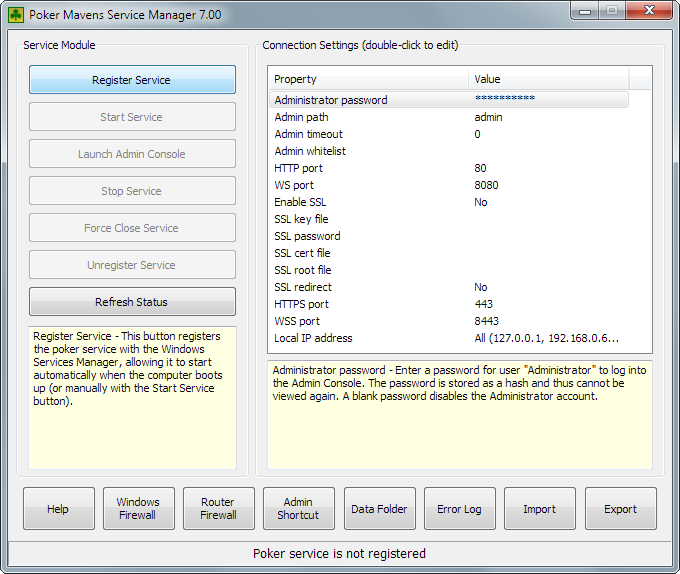
Task: Select the SSL password row
Action: (x=448, y=236)
